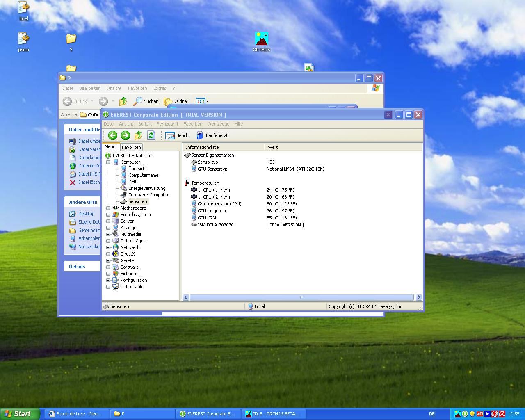Open the Bericht report button

tap(178, 135)
